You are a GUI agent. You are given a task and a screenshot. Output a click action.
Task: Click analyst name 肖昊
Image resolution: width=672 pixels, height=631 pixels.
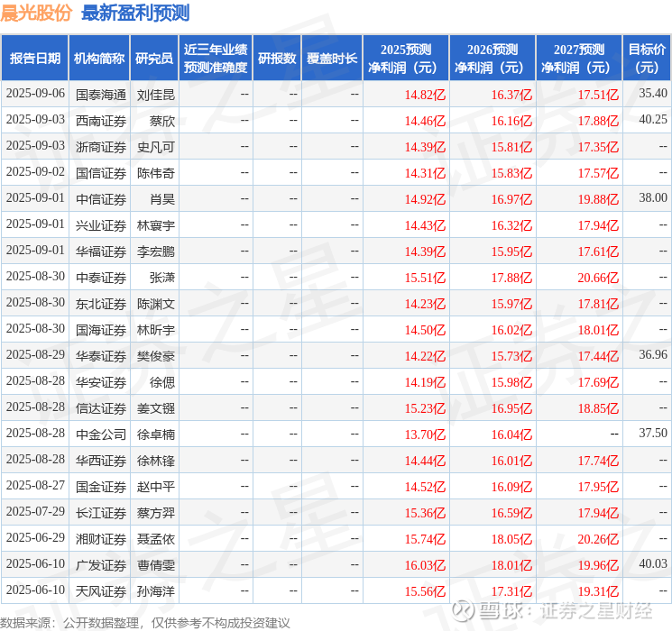[x=162, y=199]
